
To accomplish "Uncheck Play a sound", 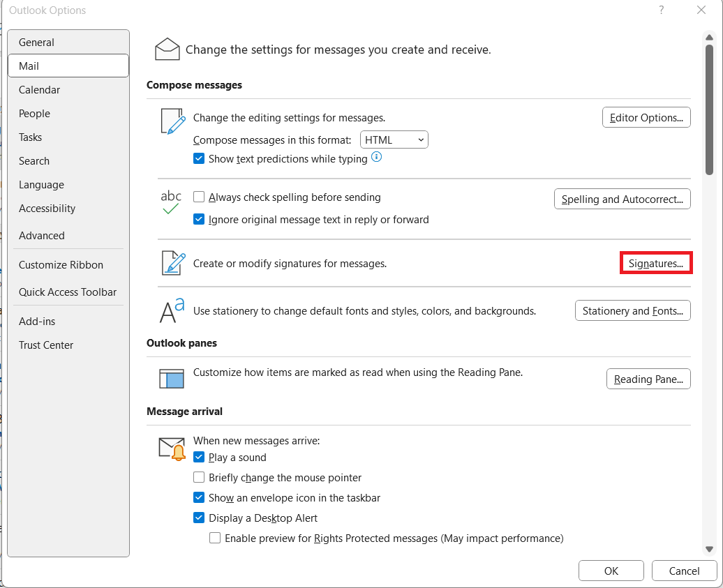I will click(199, 457).
